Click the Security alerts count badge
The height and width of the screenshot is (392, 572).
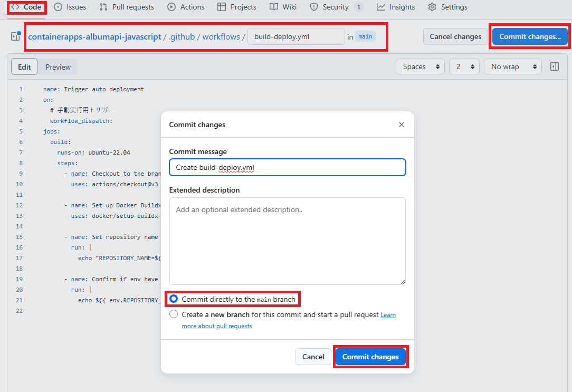tap(359, 7)
